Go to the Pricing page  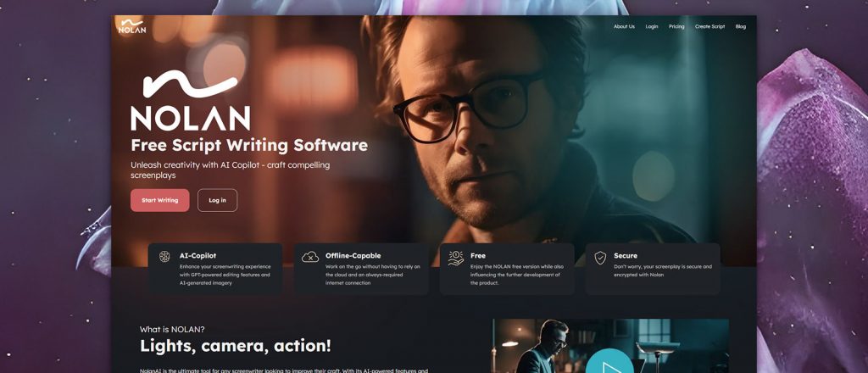tap(676, 26)
